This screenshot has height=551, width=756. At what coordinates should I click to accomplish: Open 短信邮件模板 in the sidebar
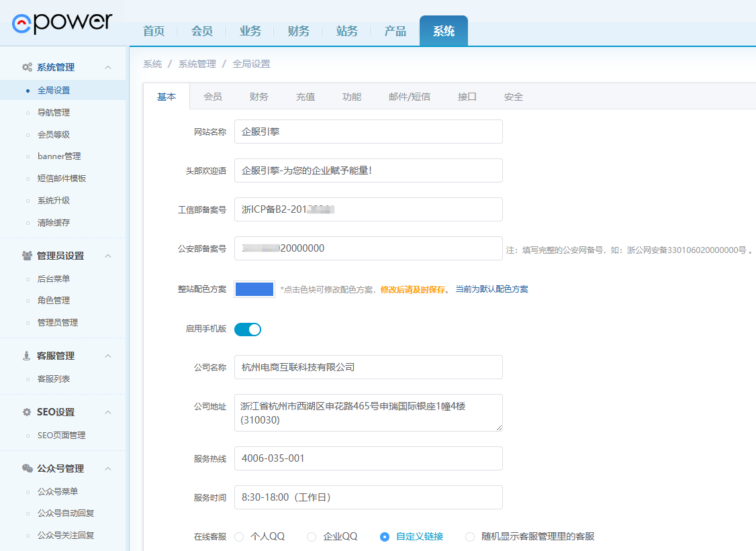pos(62,178)
